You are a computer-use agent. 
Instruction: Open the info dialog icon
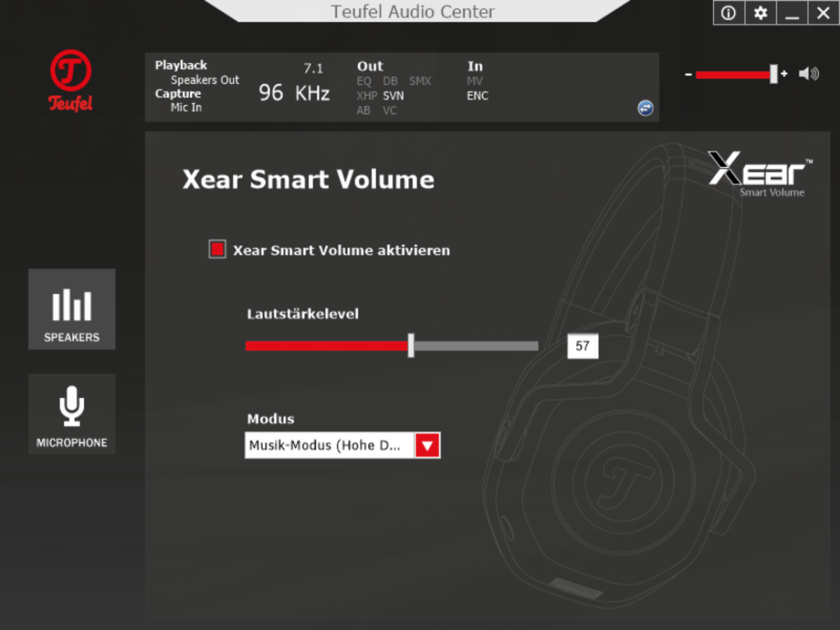coord(728,13)
